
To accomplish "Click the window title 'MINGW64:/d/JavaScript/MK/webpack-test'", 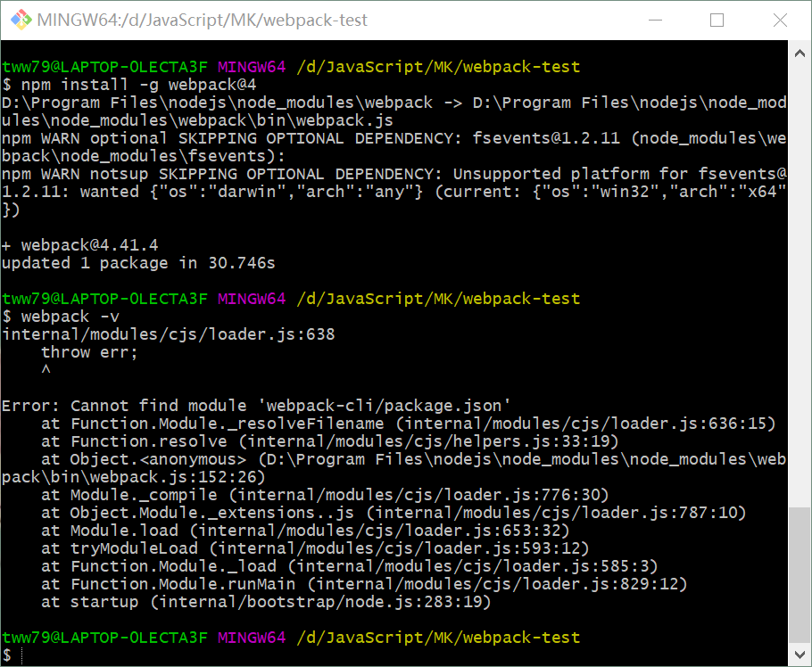I will pos(202,21).
